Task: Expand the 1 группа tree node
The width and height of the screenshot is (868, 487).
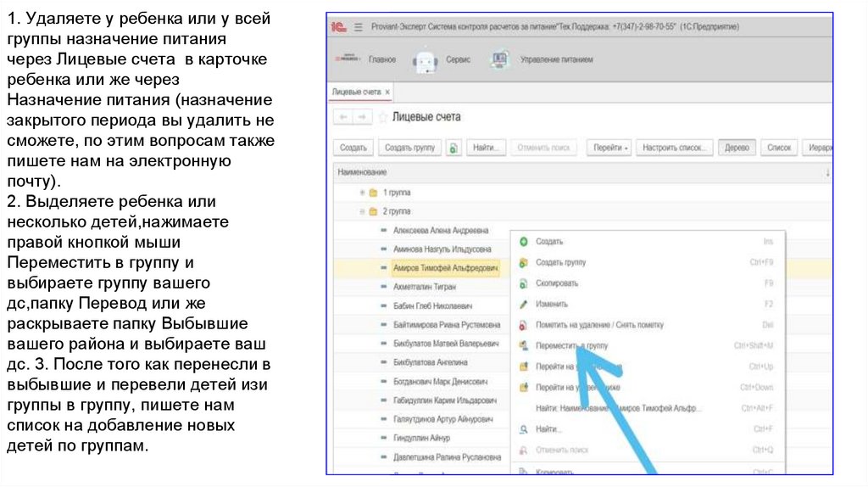Action: [x=362, y=193]
